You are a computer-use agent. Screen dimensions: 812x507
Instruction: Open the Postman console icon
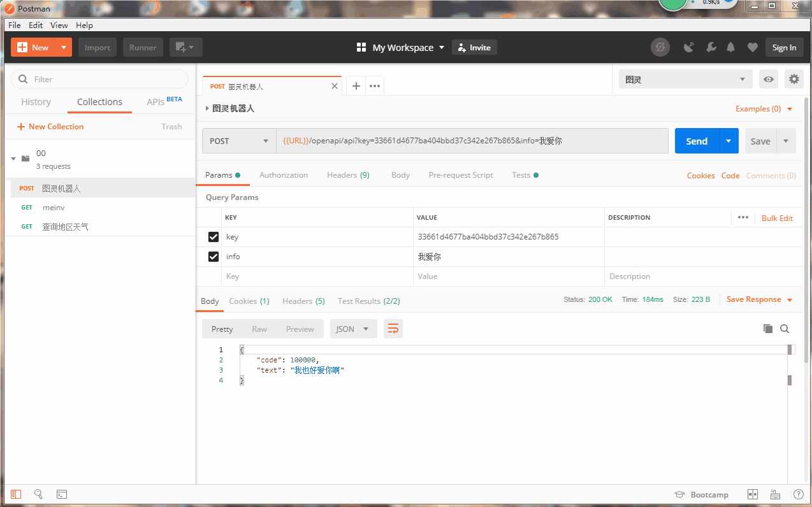(x=62, y=494)
